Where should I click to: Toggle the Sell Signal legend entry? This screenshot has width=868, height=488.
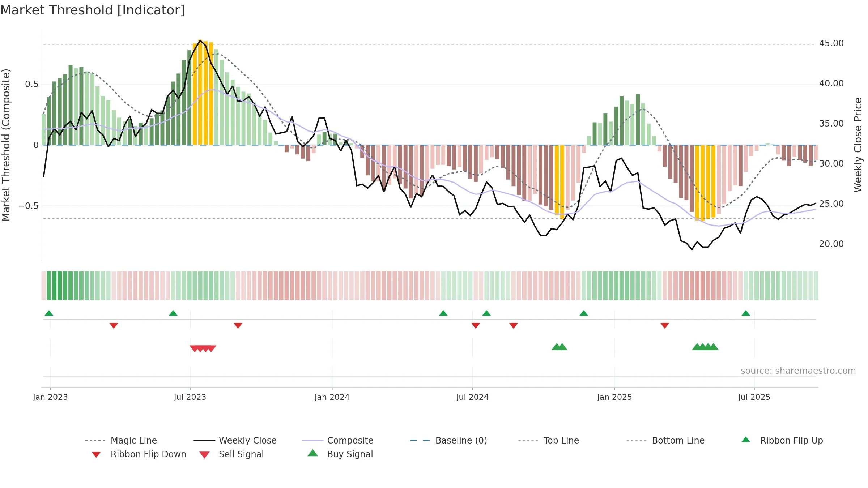click(231, 454)
